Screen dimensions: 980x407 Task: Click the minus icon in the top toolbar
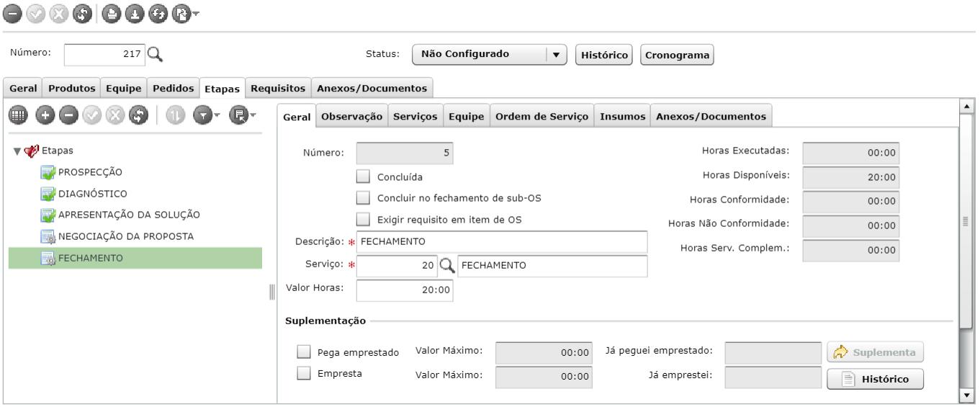pos(13,13)
